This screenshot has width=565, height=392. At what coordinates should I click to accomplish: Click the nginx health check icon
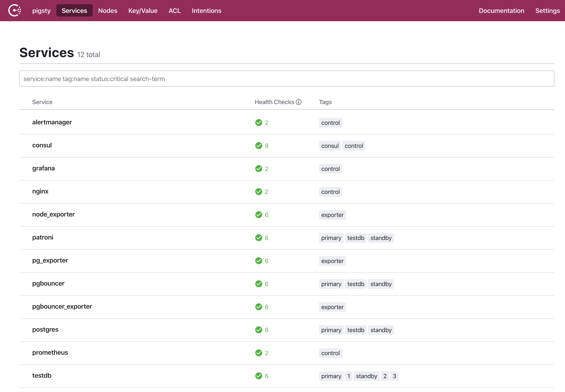coord(259,192)
